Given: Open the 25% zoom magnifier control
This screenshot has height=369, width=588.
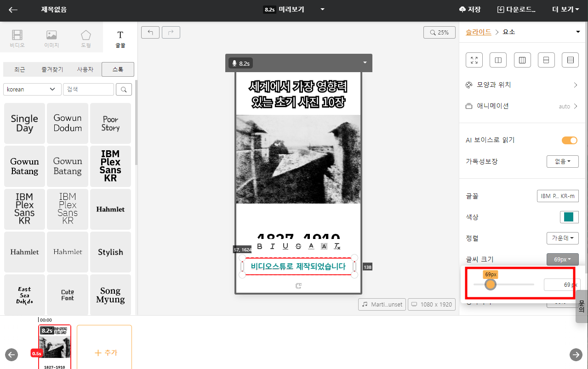Looking at the screenshot, I should coord(439,33).
